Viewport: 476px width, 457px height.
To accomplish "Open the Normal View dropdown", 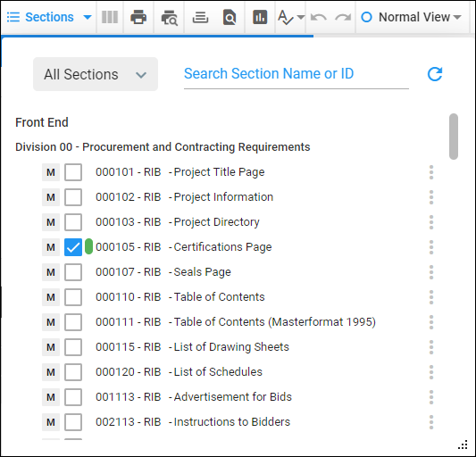I will pyautogui.click(x=412, y=17).
